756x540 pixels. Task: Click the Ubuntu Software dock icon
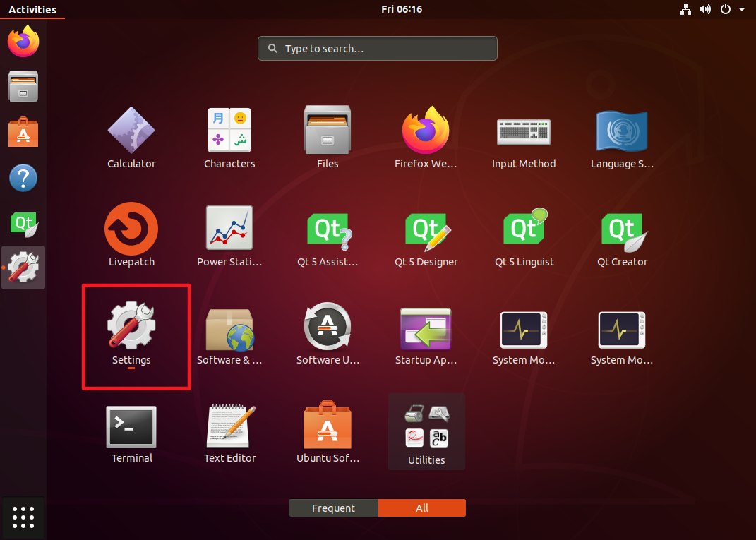[23, 131]
